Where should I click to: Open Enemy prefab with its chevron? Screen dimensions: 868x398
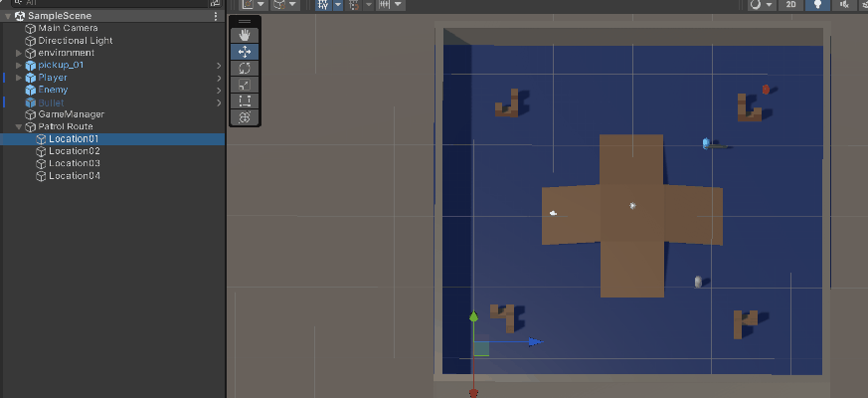pos(219,91)
